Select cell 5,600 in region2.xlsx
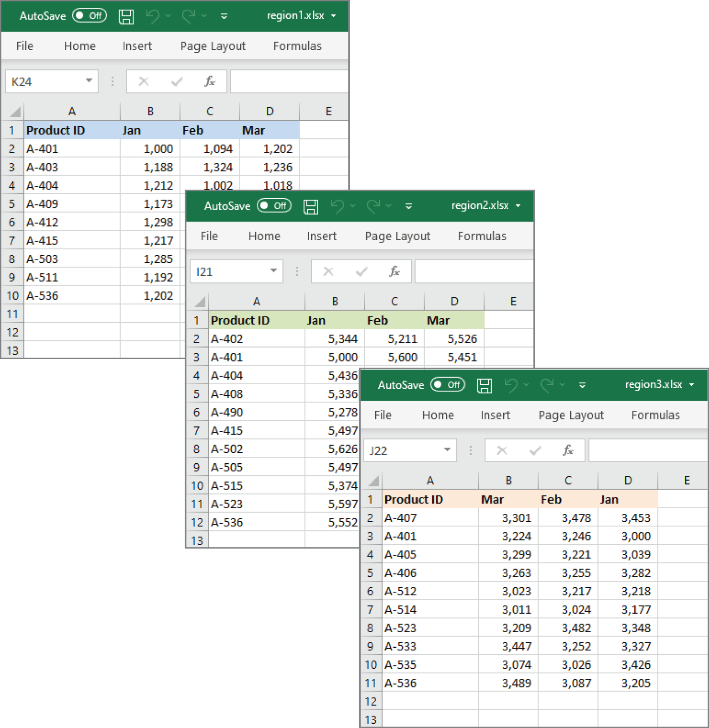The image size is (709, 728). click(395, 357)
